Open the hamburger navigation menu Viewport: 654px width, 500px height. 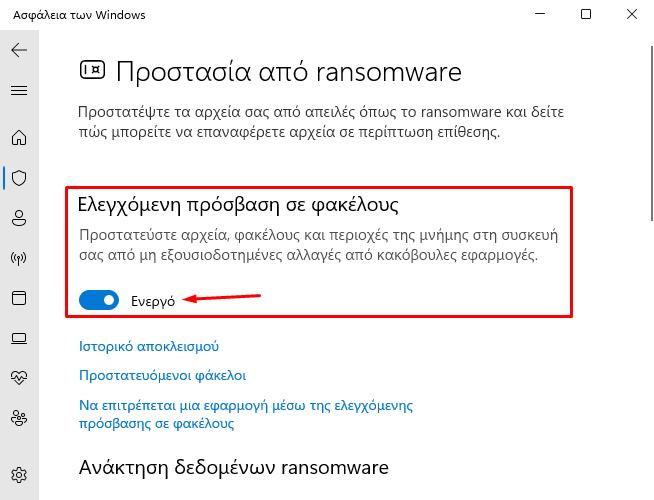point(19,90)
